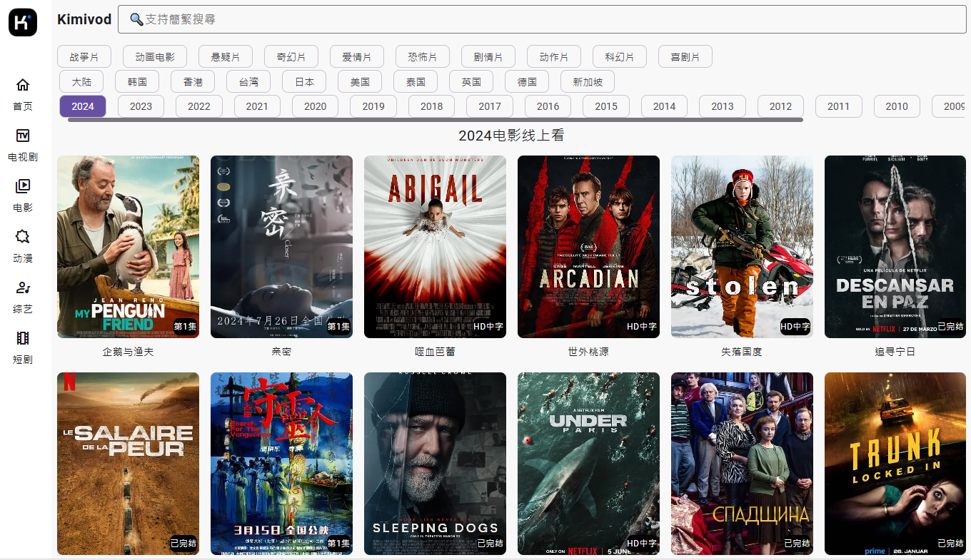
Task: Switch to the 2011 year tab
Action: (839, 106)
